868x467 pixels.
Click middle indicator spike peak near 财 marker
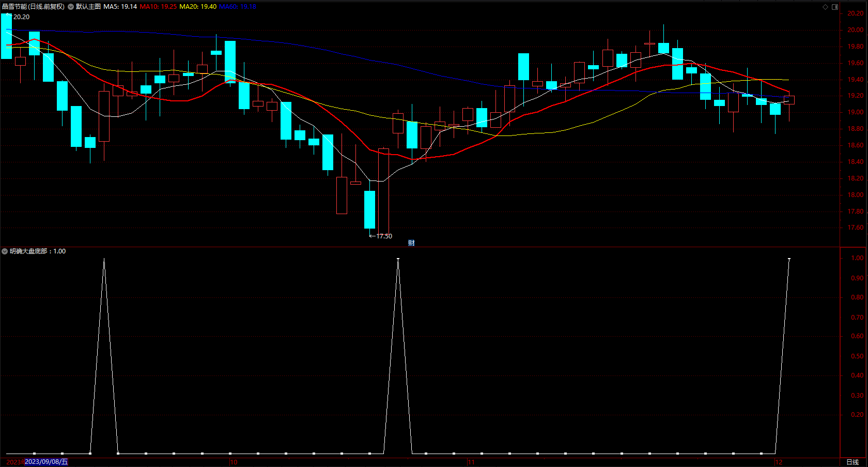398,259
